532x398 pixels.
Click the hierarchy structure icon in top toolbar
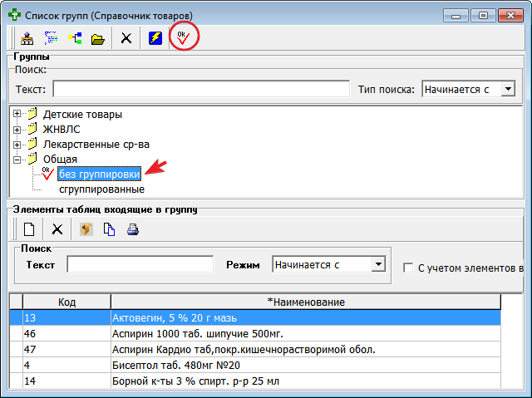[27, 38]
